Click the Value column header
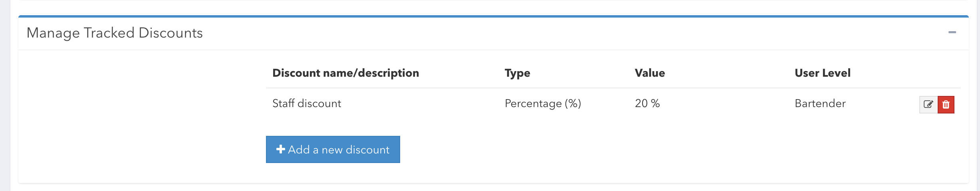Image resolution: width=980 pixels, height=191 pixels. pos(650,73)
